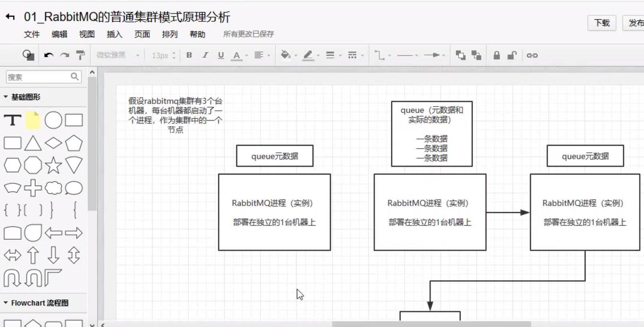Select the five-point star shape
Image resolution: width=644 pixels, height=327 pixels.
pyautogui.click(x=53, y=165)
